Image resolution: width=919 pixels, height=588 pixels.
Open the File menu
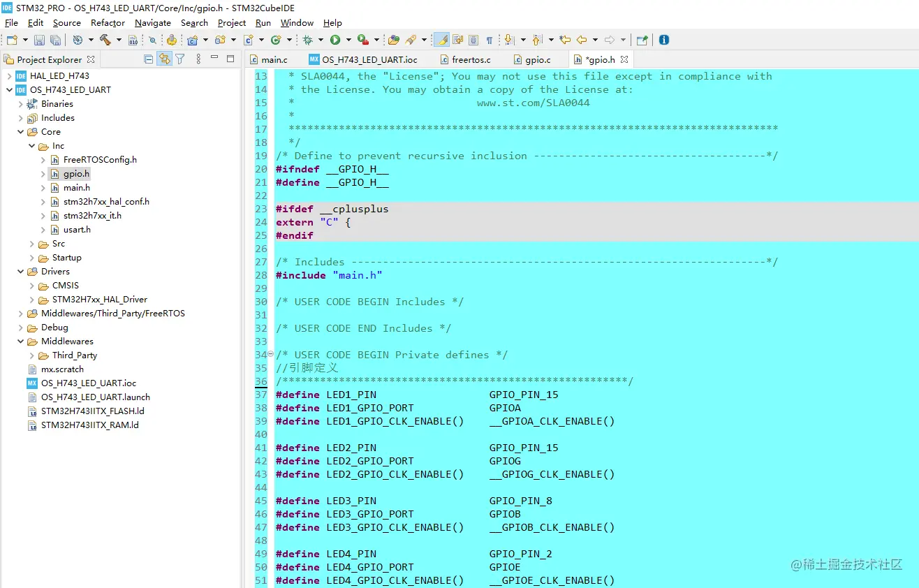tap(11, 23)
